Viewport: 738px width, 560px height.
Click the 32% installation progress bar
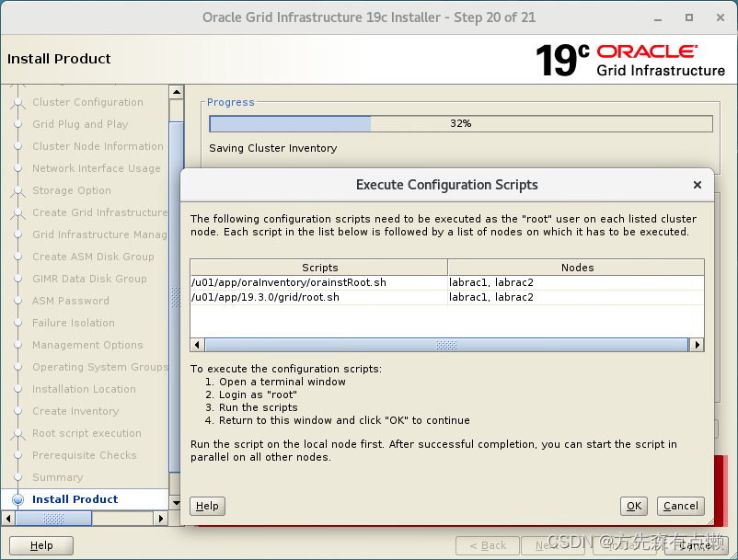point(461,123)
